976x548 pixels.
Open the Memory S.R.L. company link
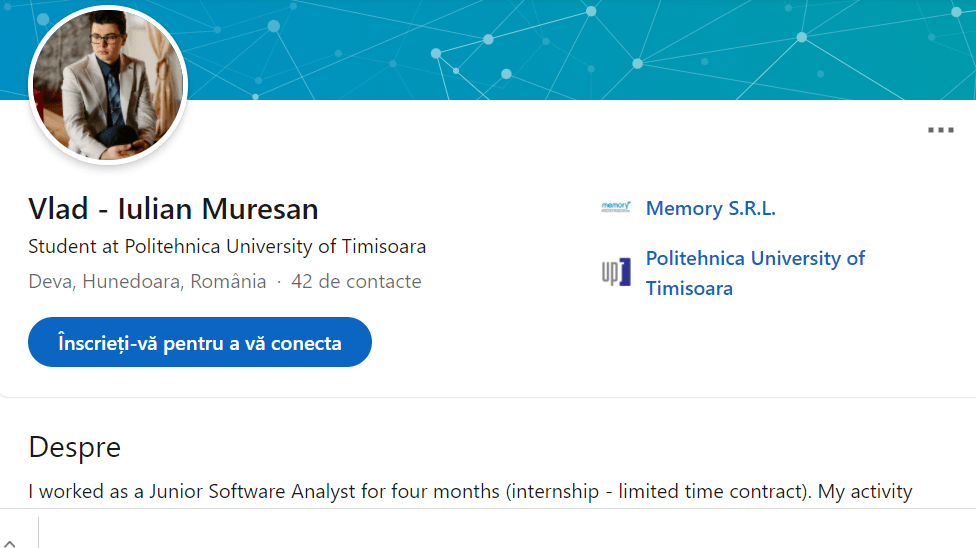pyautogui.click(x=710, y=208)
